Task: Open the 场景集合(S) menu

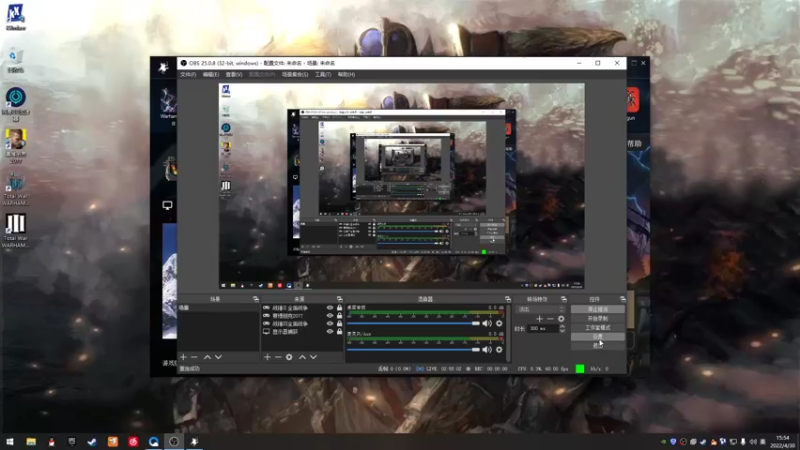Action: [x=295, y=74]
